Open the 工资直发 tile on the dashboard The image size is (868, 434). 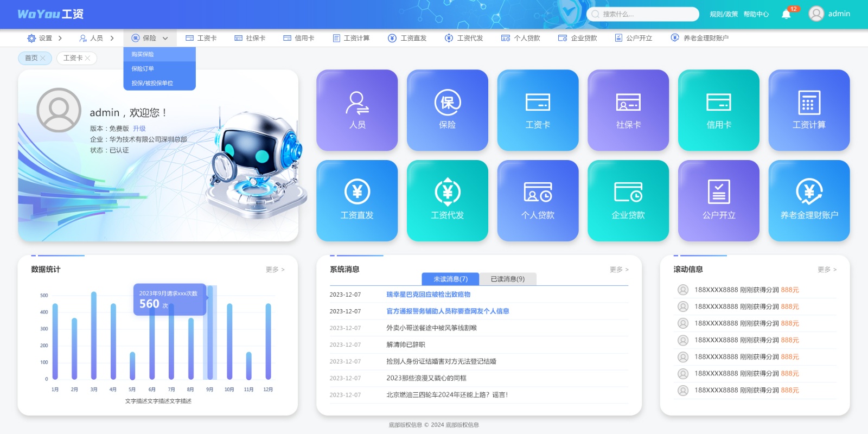click(x=357, y=201)
